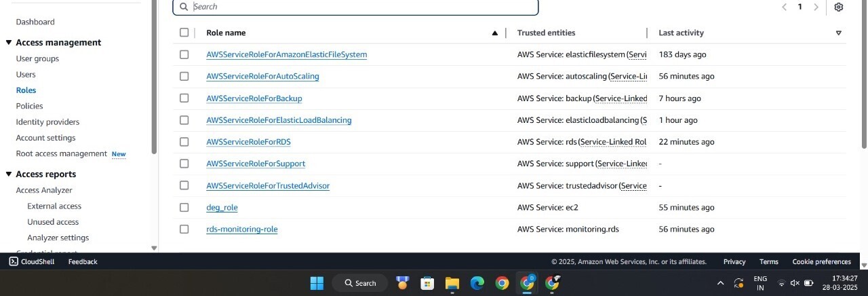Image resolution: width=868 pixels, height=296 pixels.
Task: Go to previous page arrow
Action: [x=784, y=7]
